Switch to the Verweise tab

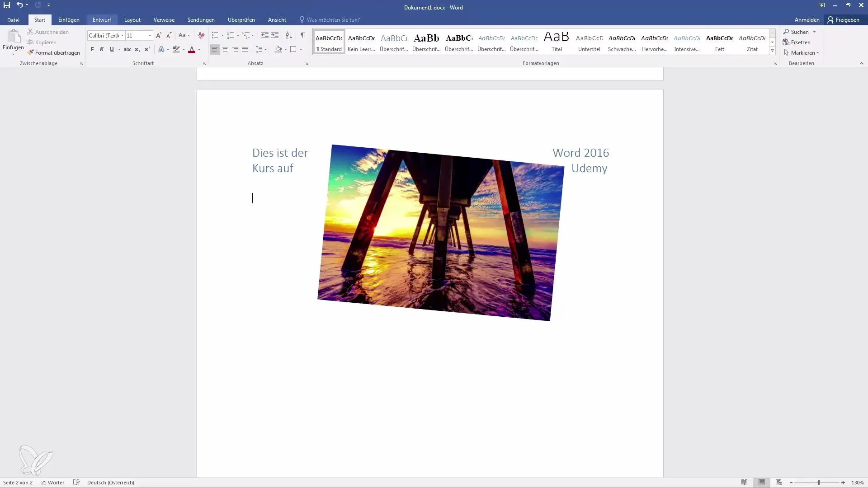coord(164,20)
